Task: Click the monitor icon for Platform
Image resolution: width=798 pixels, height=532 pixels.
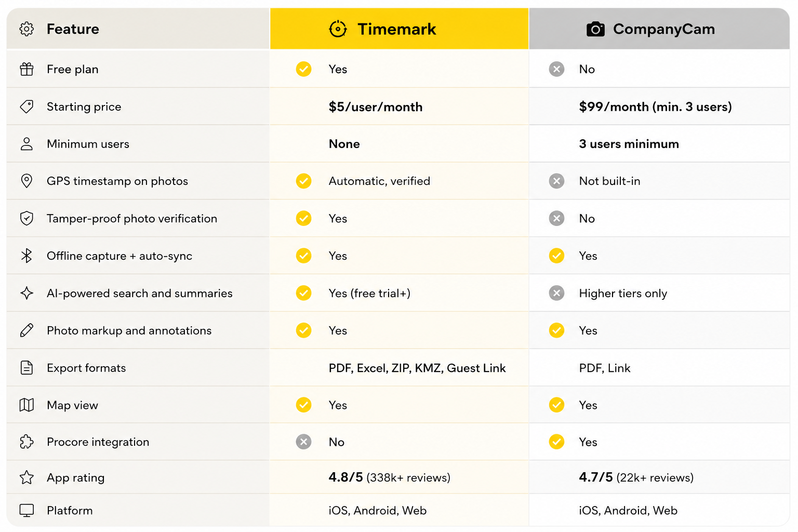Action: tap(26, 510)
